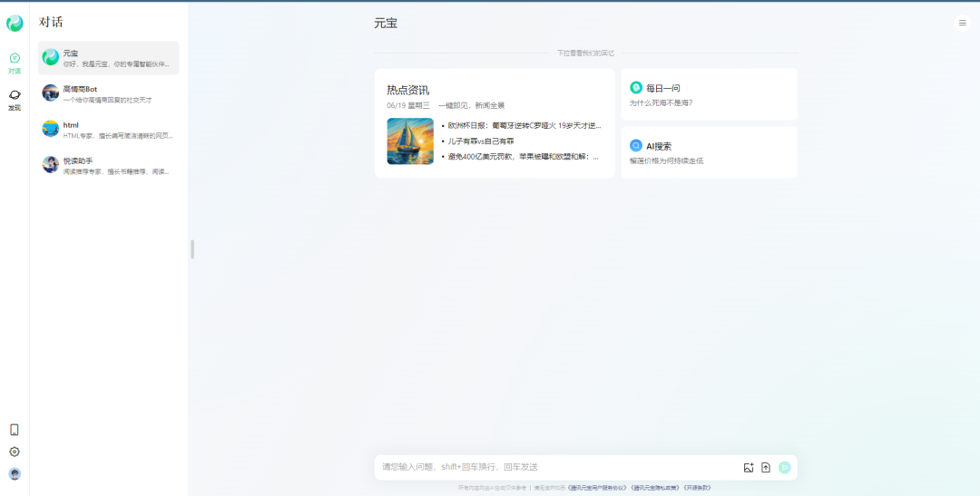Click the Yuanbao logo in the sidebar top

(15, 23)
